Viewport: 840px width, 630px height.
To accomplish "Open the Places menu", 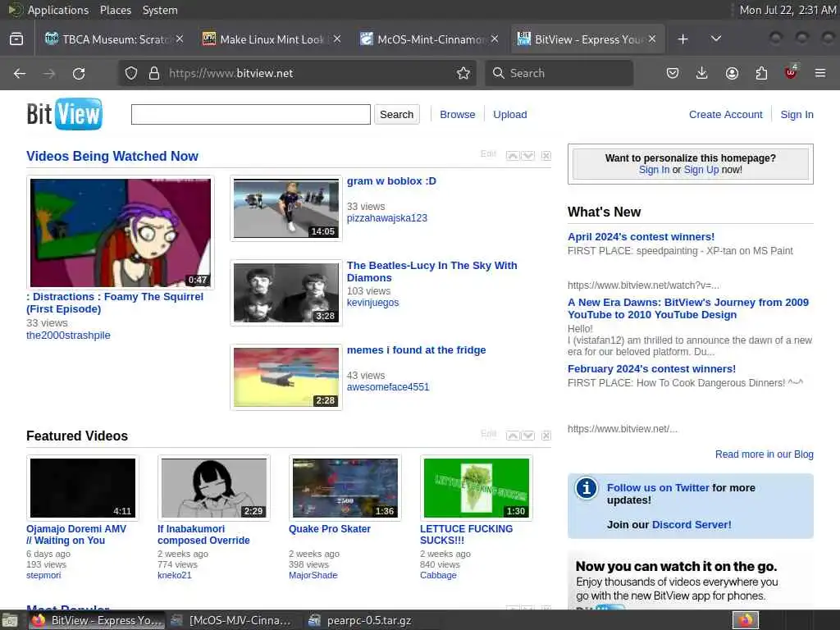I will (115, 10).
